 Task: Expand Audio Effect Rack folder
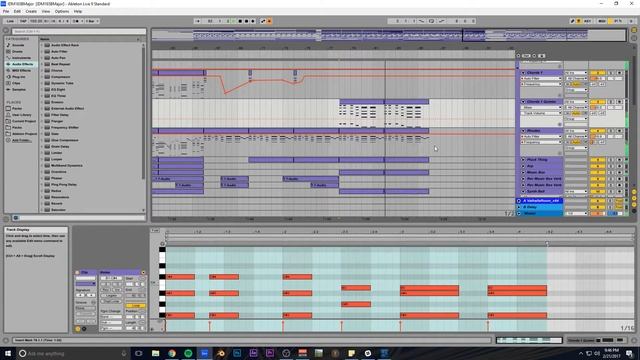point(42,45)
